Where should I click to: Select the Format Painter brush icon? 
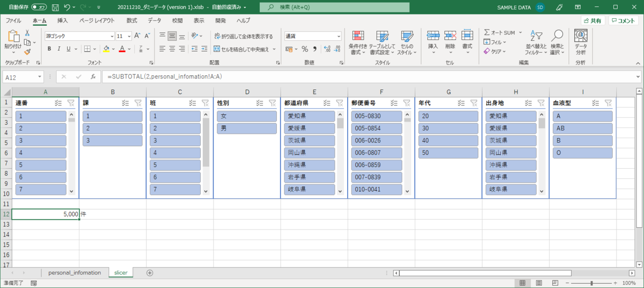(27, 52)
